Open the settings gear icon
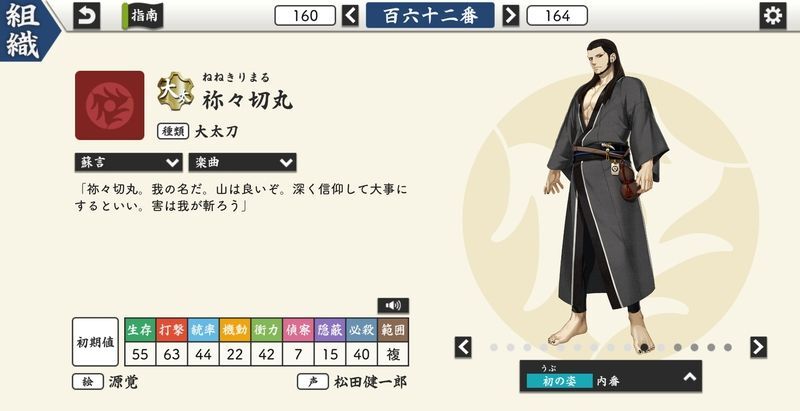This screenshot has width=800, height=411. (x=772, y=16)
